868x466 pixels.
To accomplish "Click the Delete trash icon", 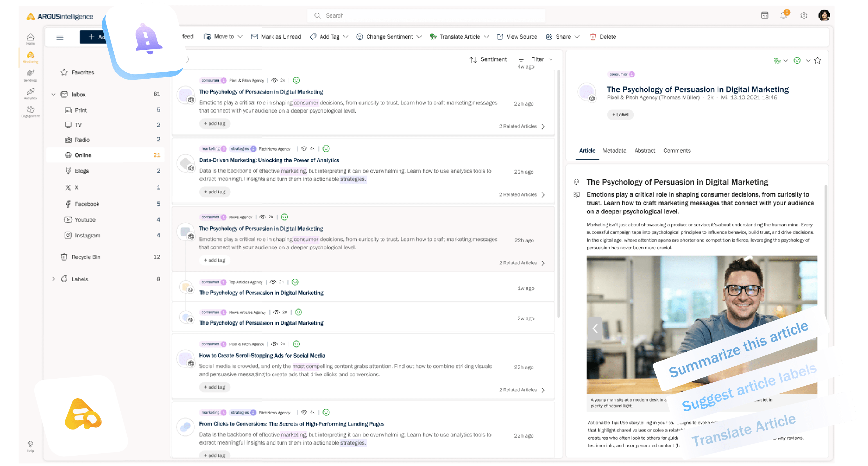I will [x=593, y=37].
